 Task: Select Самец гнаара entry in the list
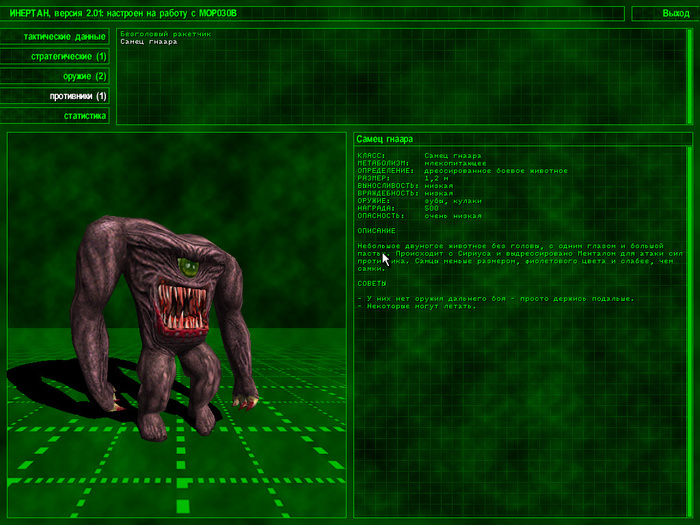point(148,42)
